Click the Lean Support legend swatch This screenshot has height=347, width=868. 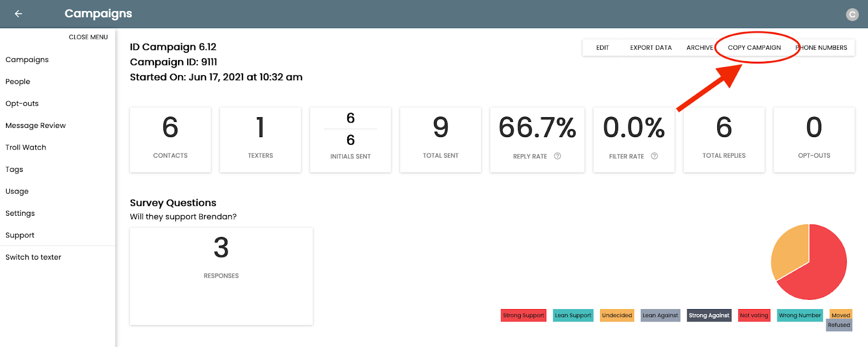coord(573,316)
